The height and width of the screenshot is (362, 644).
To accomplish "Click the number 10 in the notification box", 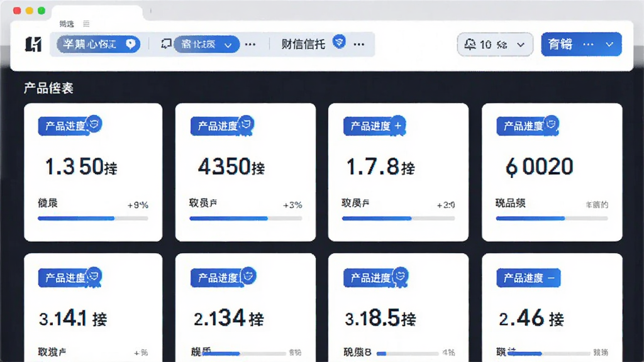I will pyautogui.click(x=486, y=45).
